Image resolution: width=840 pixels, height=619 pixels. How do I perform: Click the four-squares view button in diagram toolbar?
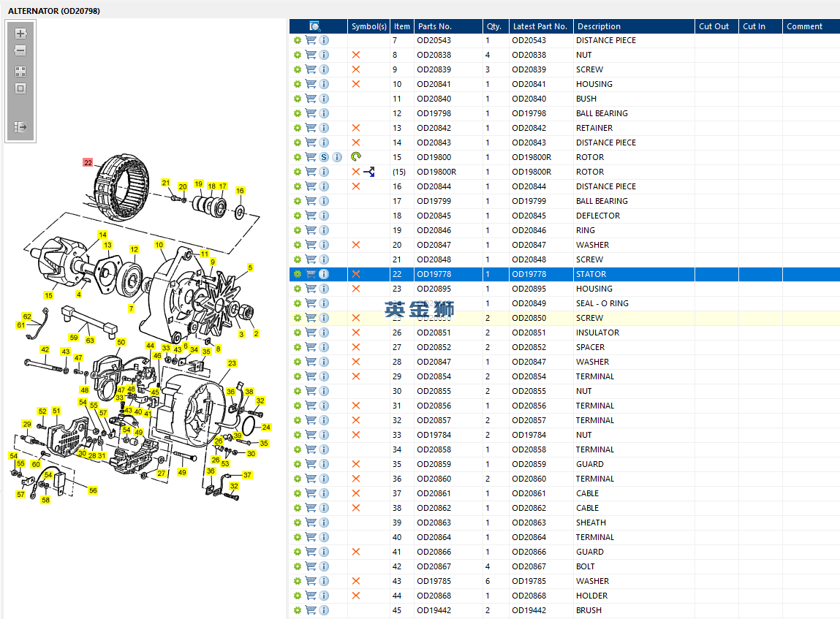pyautogui.click(x=20, y=72)
